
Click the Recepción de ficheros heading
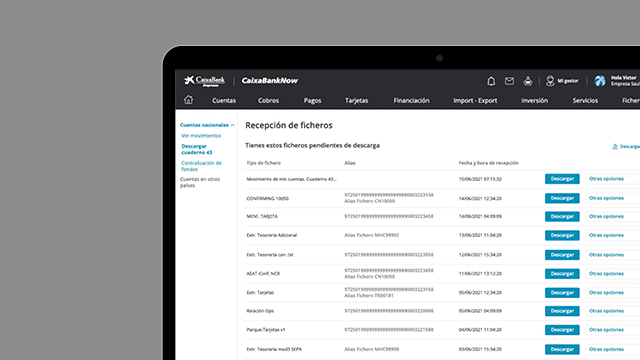pos(289,125)
